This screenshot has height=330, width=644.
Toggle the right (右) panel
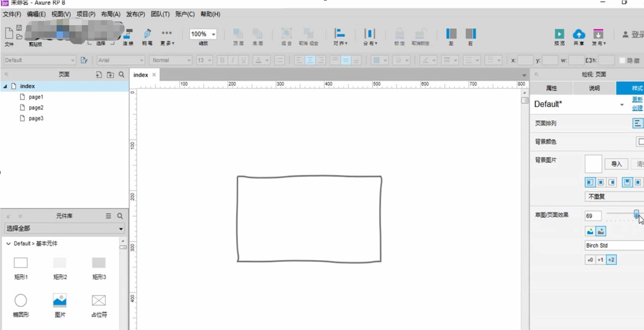pos(471,36)
